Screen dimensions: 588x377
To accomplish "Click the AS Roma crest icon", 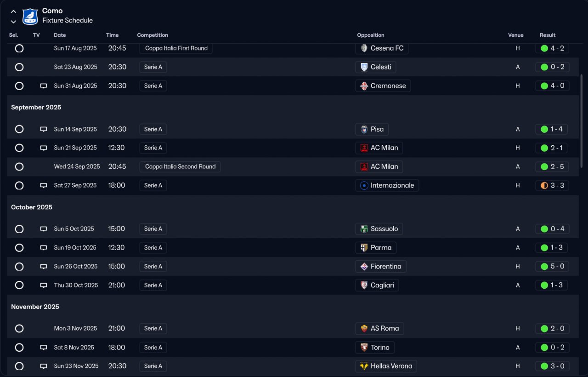I will click(x=364, y=329).
